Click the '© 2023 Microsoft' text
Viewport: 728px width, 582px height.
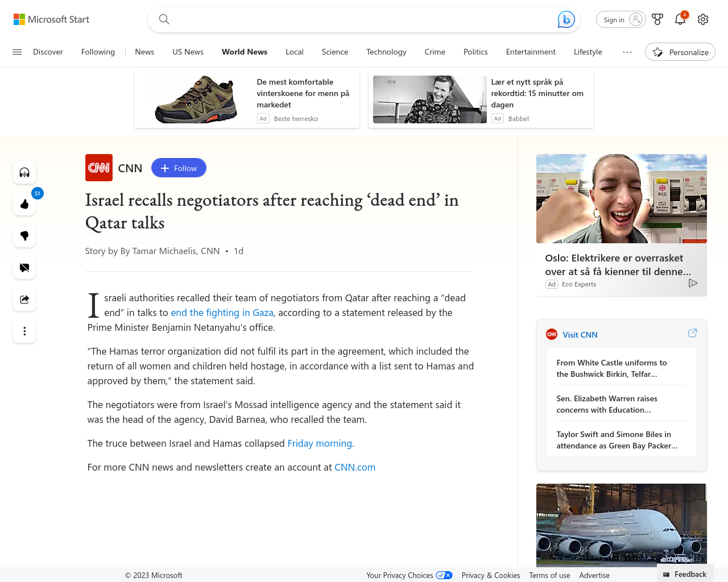tap(154, 575)
